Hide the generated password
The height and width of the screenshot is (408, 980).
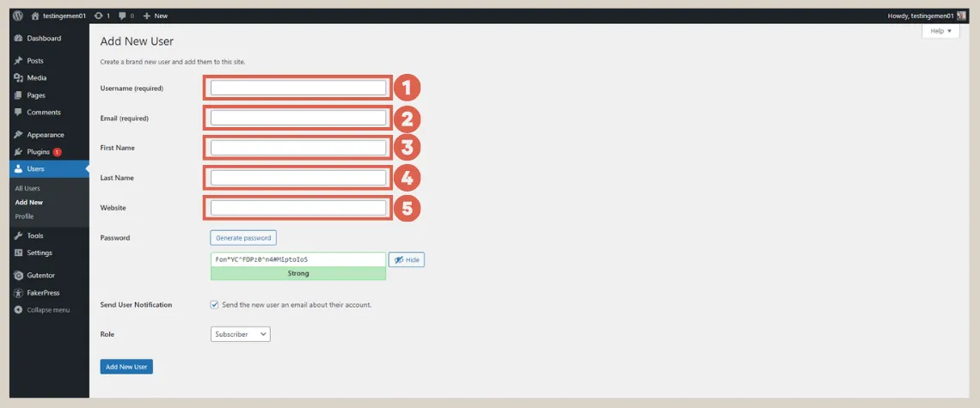[x=407, y=259]
